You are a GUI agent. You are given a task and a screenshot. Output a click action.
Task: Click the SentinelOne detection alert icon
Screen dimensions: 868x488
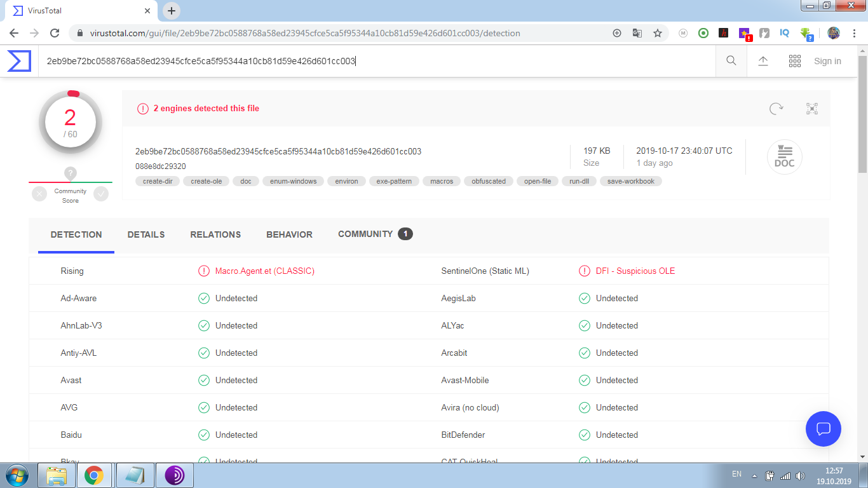[585, 271]
